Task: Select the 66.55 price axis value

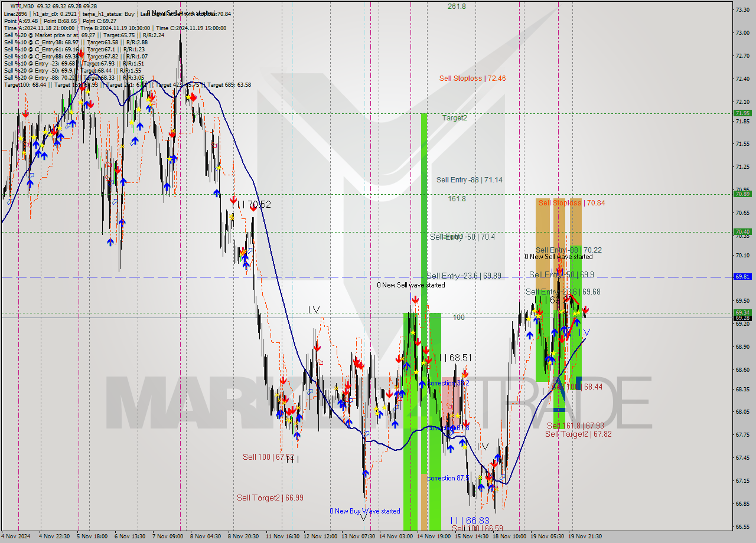Action: pyautogui.click(x=742, y=526)
